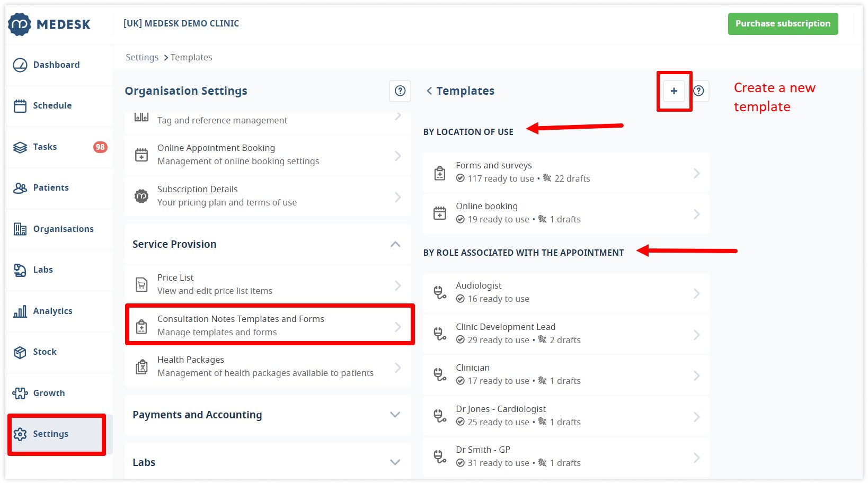This screenshot has width=868, height=484.
Task: Click the Purchase subscription button
Action: [x=783, y=24]
